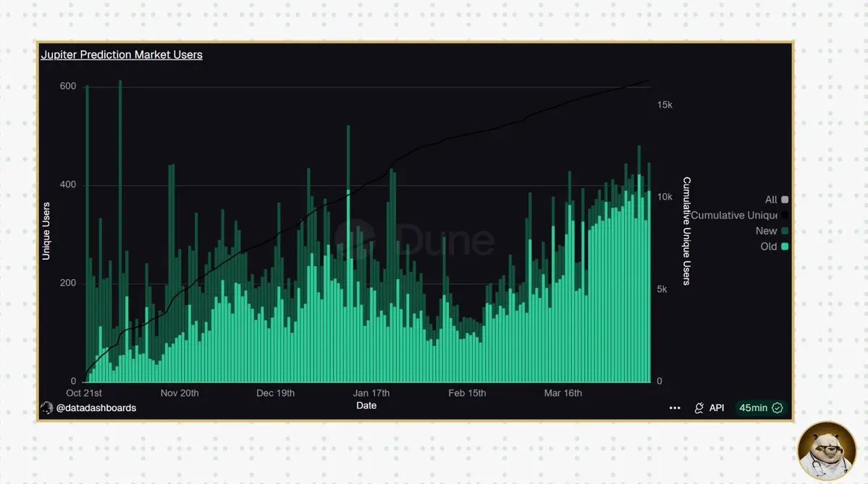This screenshot has width=868, height=484.
Task: Click the dark green New legend swatch
Action: click(x=785, y=231)
